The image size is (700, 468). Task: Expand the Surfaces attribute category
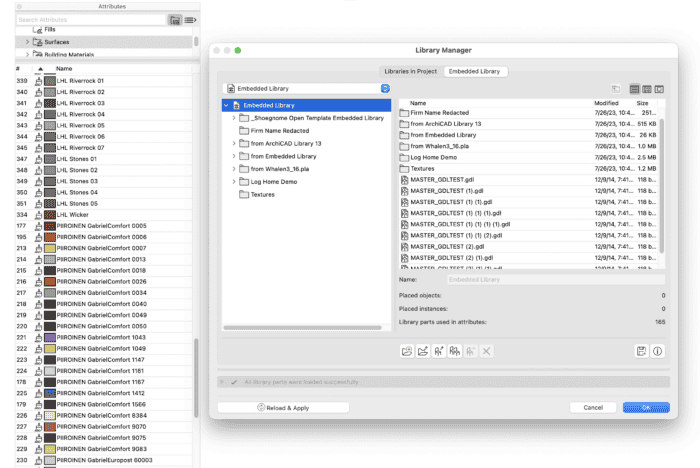(x=27, y=42)
